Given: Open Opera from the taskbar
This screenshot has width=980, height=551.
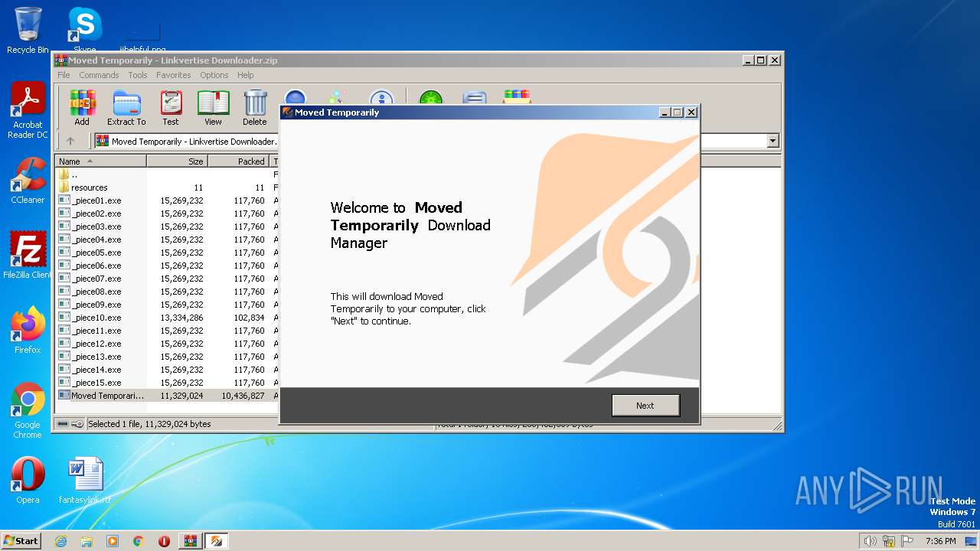Looking at the screenshot, I should (x=165, y=541).
